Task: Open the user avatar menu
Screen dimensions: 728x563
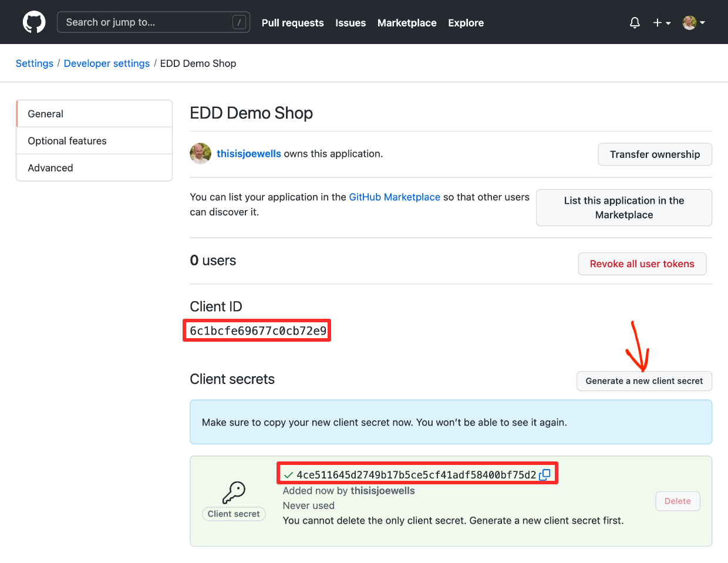Action: pos(694,23)
